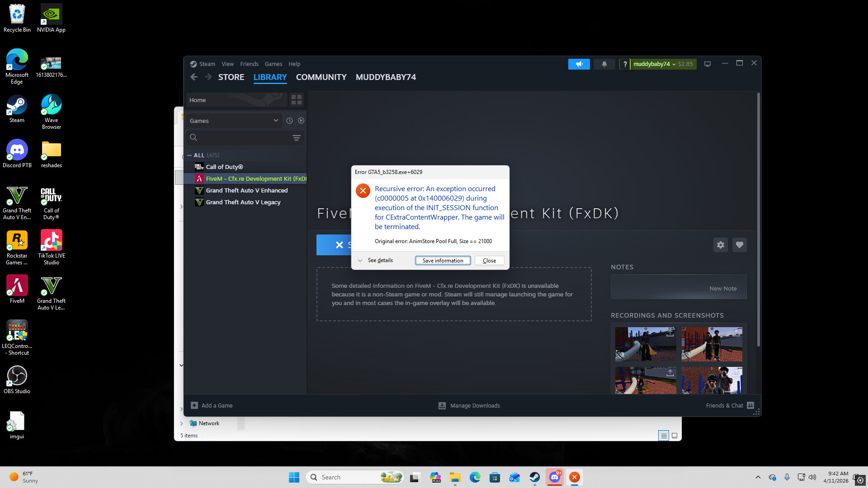Open File Explorer from the taskbar

[455, 477]
